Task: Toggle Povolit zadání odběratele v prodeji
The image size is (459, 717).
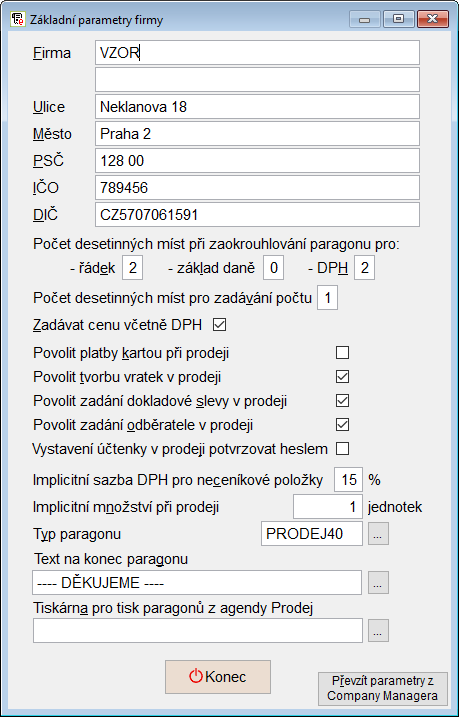Action: 342,425
